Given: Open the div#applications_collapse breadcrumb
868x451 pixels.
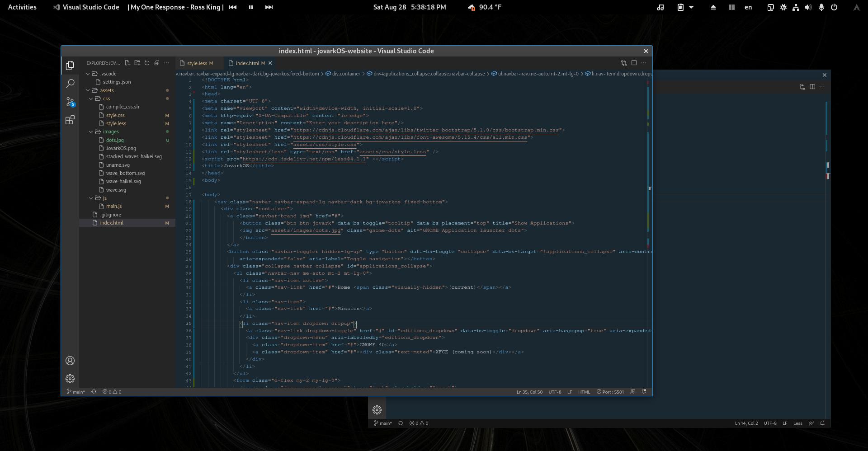Looking at the screenshot, I should (x=425, y=74).
